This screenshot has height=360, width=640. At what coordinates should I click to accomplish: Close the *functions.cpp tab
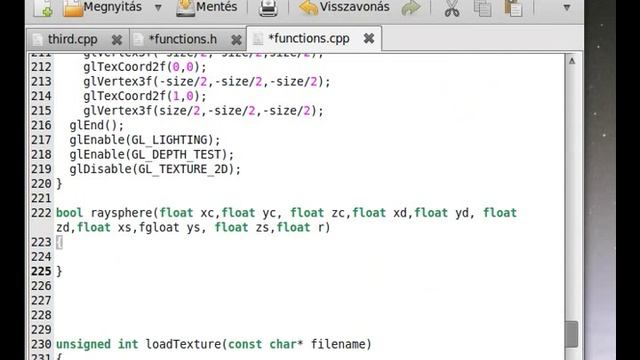coord(369,38)
